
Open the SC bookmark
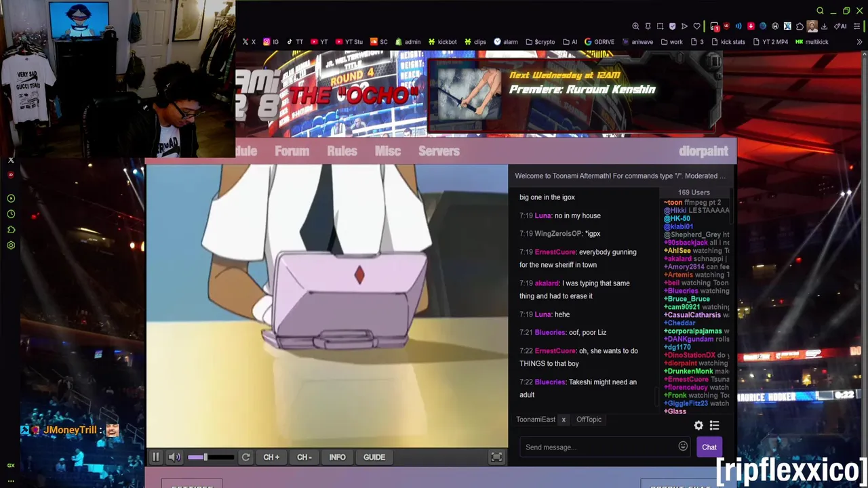click(x=379, y=42)
